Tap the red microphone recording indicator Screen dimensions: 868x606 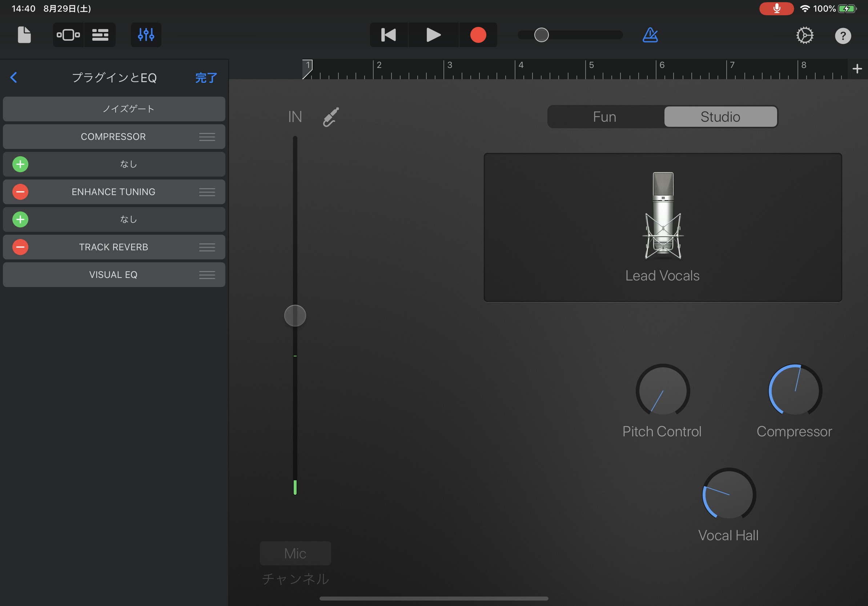776,8
